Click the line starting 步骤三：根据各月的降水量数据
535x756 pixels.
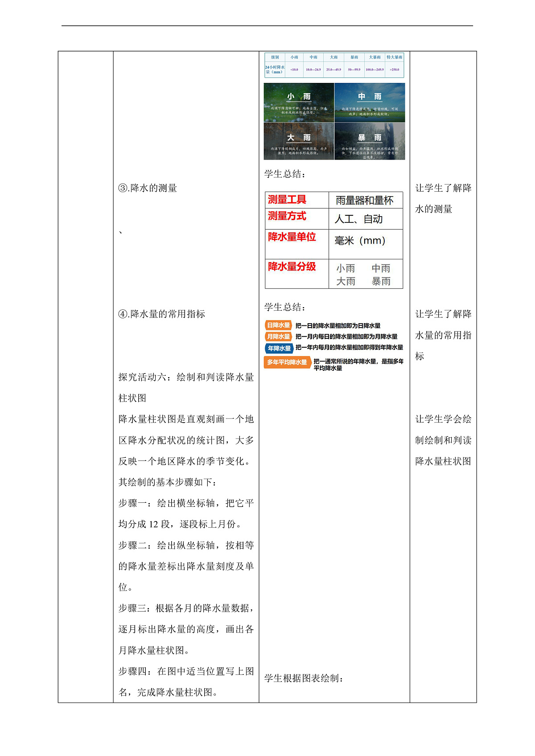click(186, 608)
